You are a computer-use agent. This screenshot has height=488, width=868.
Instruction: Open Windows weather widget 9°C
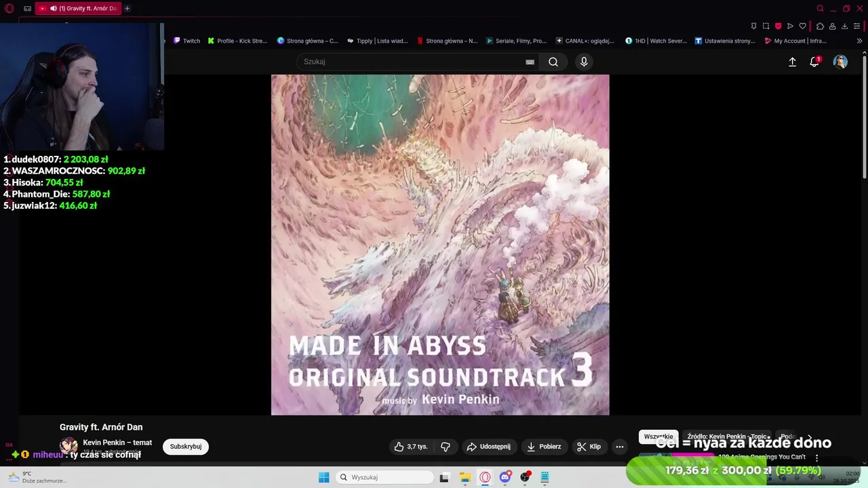pyautogui.click(x=37, y=477)
